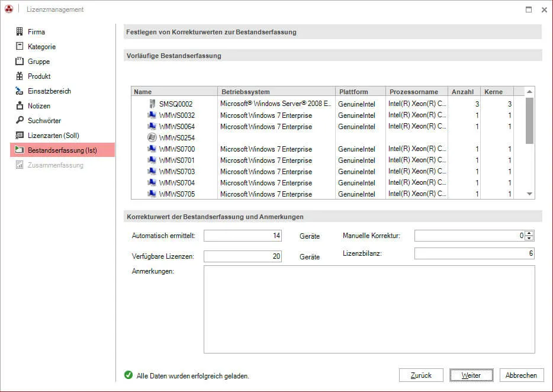The width and height of the screenshot is (553, 392).
Task: Open the Firma page
Action: tap(36, 32)
